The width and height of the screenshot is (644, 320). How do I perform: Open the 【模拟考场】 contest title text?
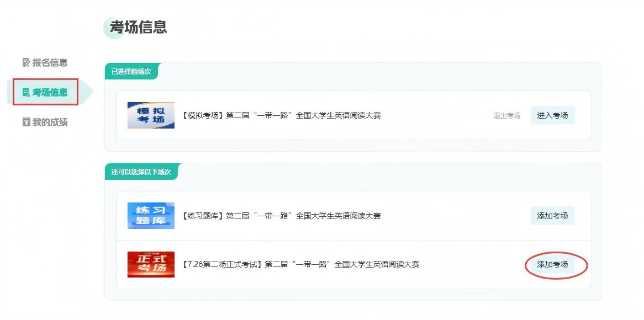[x=281, y=116]
